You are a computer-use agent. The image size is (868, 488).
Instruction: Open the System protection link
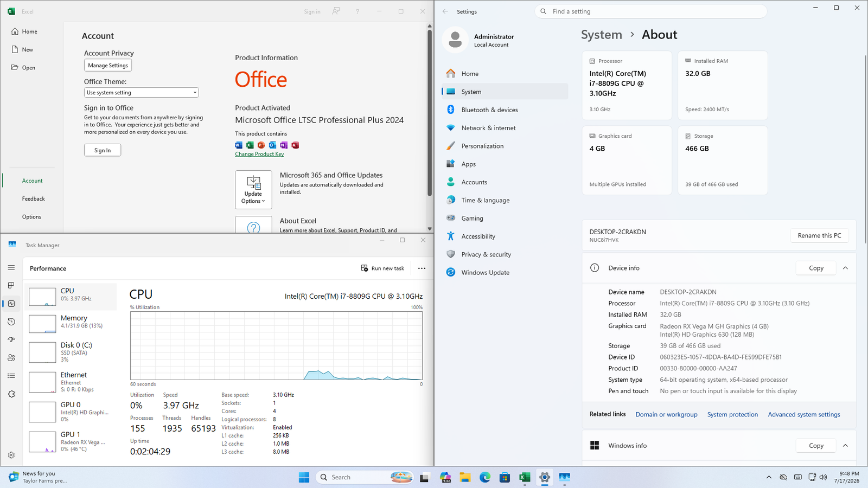732,415
